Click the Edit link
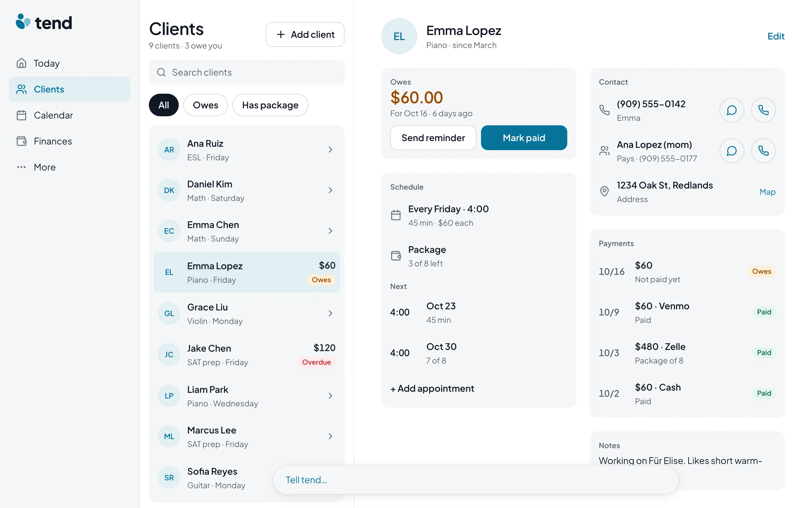Viewport: 812px width, 508px height. tap(776, 36)
